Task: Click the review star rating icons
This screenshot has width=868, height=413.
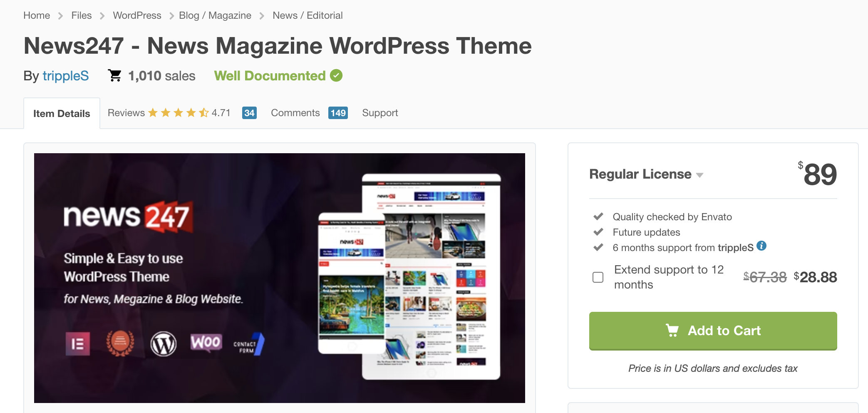Action: click(x=179, y=113)
